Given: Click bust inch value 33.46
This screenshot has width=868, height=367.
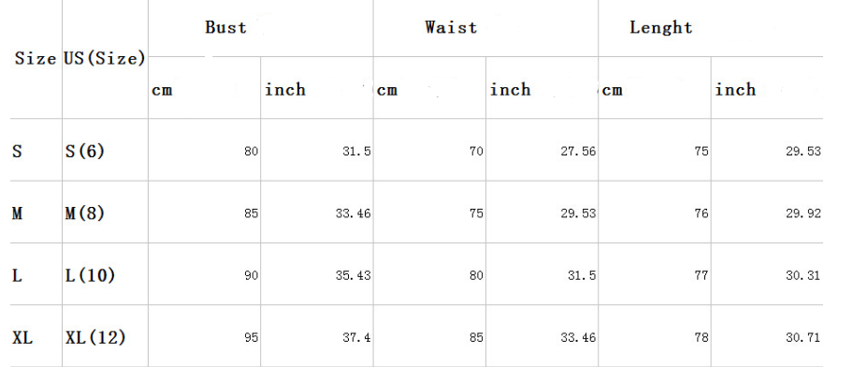Looking at the screenshot, I should 354,213.
